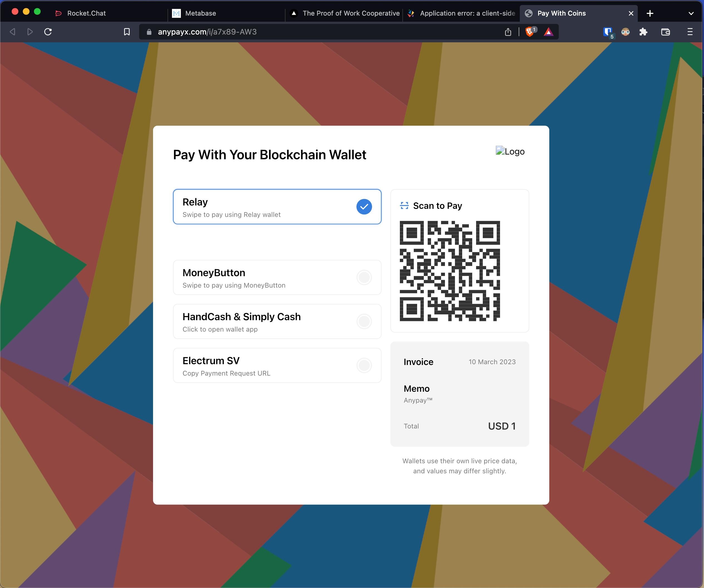The height and width of the screenshot is (588, 704).
Task: Click the browser back arrow
Action: click(x=13, y=32)
